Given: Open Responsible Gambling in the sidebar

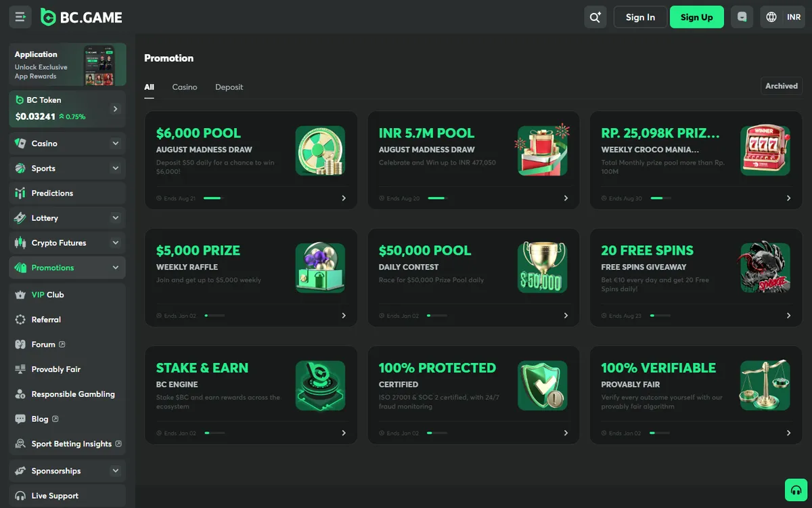Looking at the screenshot, I should pyautogui.click(x=67, y=394).
